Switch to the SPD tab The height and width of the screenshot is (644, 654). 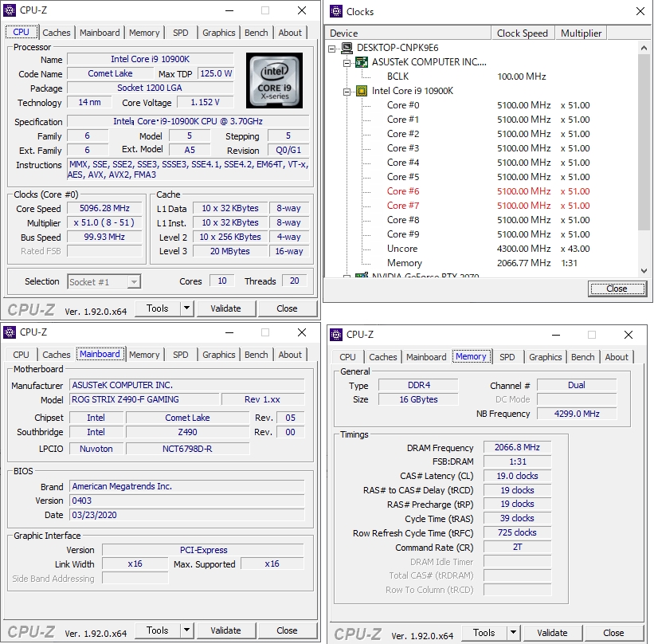181,33
